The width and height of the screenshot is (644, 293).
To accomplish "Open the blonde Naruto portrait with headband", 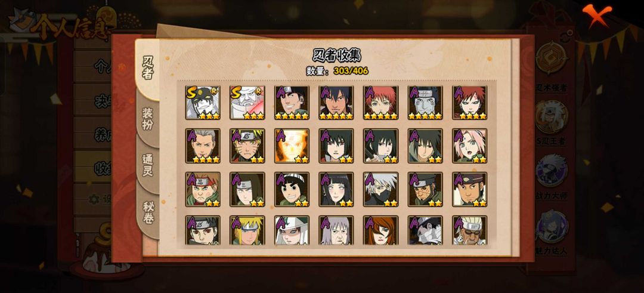I will coord(247,146).
